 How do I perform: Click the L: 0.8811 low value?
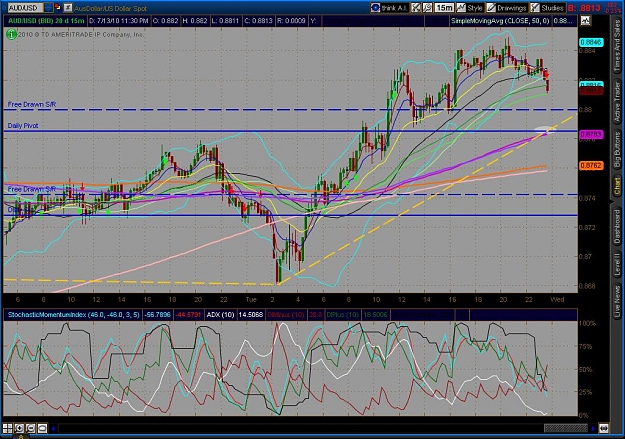(226, 21)
